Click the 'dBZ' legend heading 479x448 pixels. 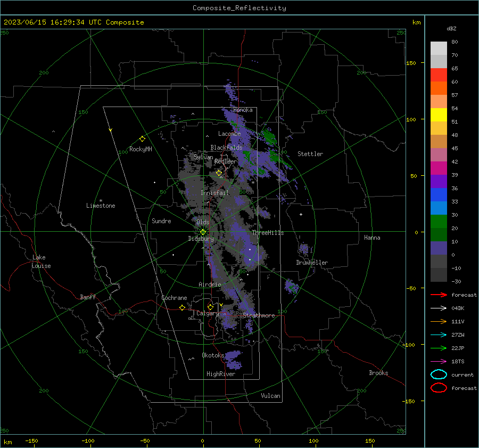[451, 28]
